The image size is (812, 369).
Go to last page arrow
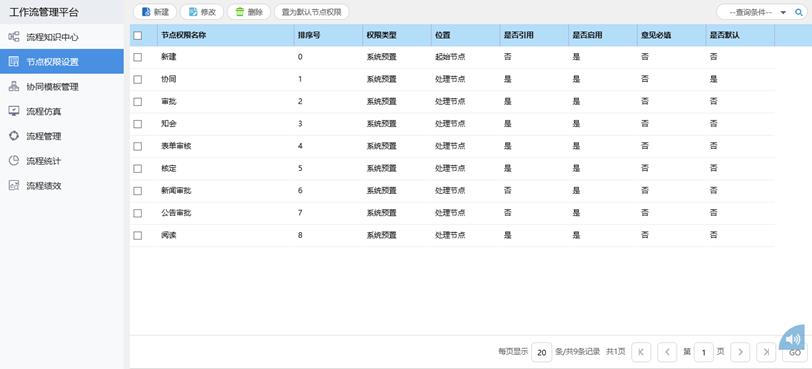[x=766, y=352]
